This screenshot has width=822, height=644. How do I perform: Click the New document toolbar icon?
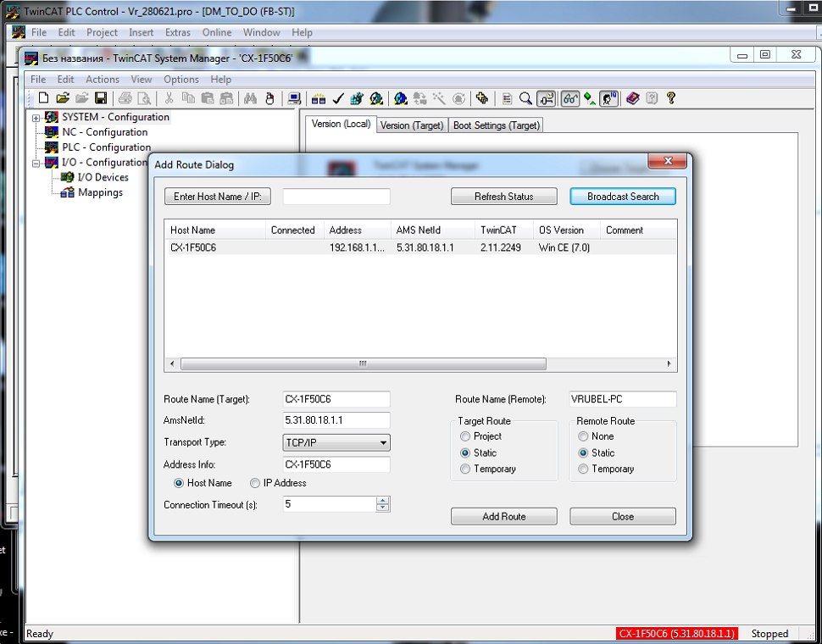pyautogui.click(x=43, y=98)
